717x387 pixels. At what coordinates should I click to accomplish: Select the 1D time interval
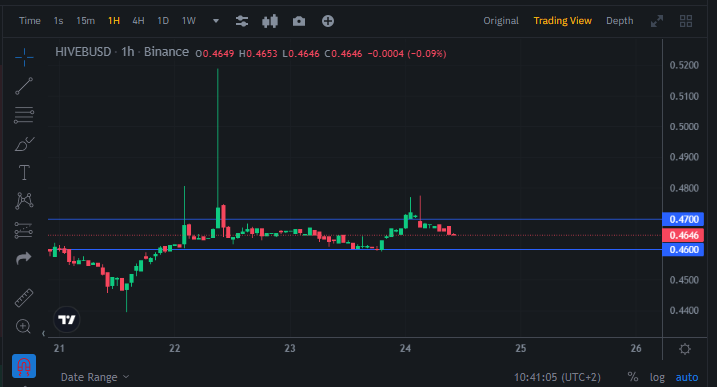coord(163,21)
